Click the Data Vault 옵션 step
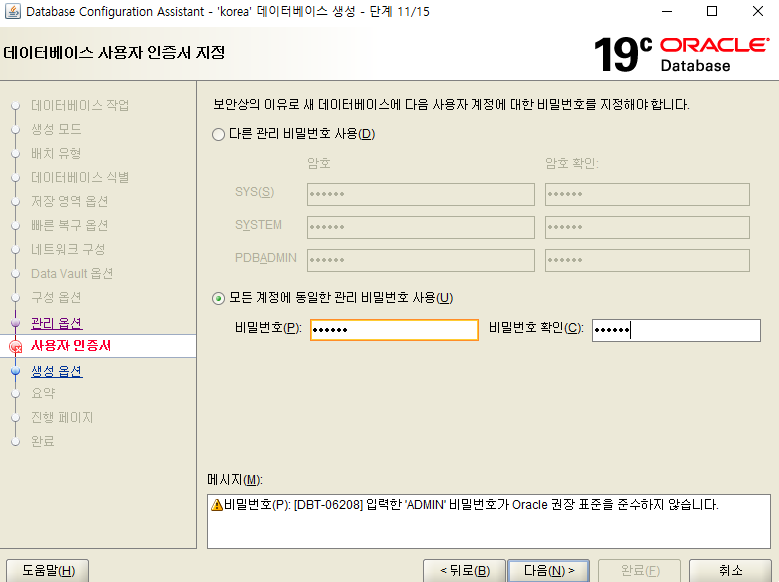This screenshot has width=779, height=582. click(x=72, y=273)
